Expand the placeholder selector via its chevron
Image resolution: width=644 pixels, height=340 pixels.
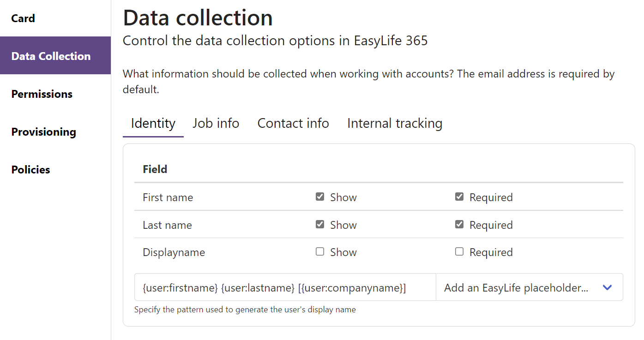607,287
